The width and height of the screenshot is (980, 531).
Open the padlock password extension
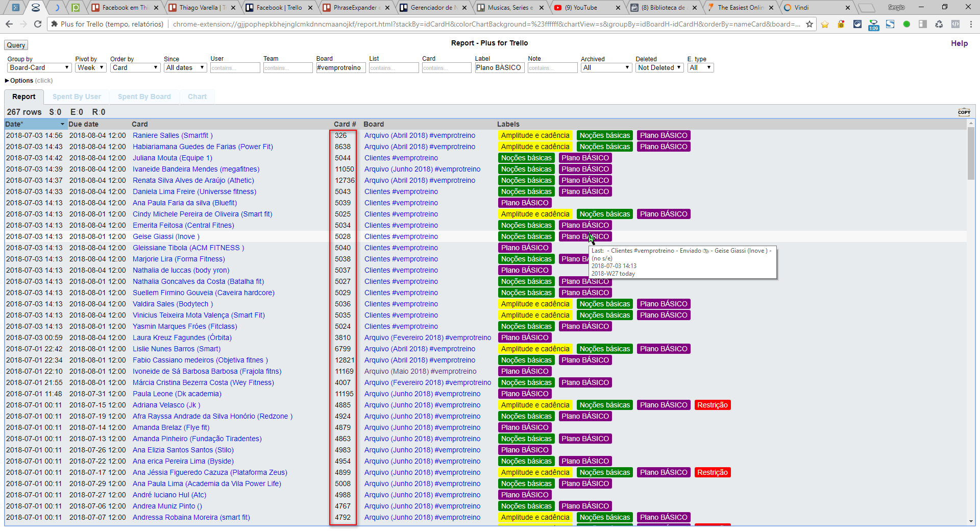click(841, 24)
